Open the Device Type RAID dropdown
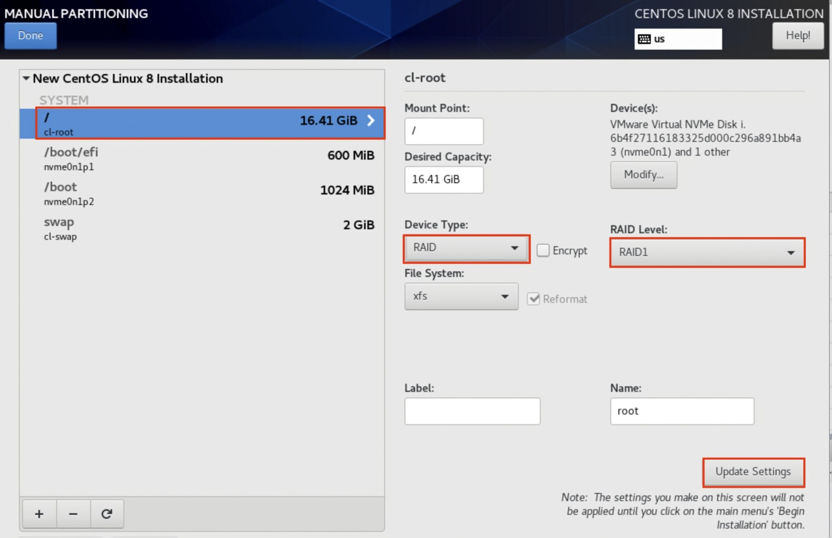Viewport: 832px width, 538px height. click(x=466, y=248)
